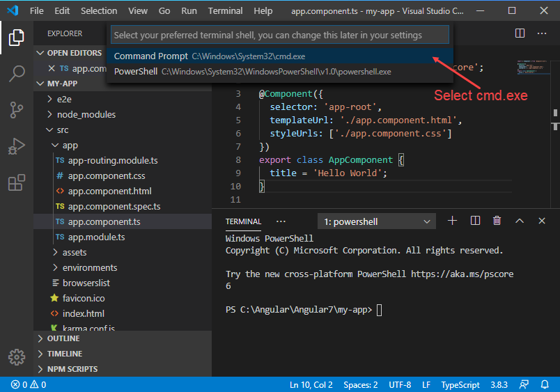The image size is (560, 392).
Task: Open the Extensions view
Action: pos(17,182)
